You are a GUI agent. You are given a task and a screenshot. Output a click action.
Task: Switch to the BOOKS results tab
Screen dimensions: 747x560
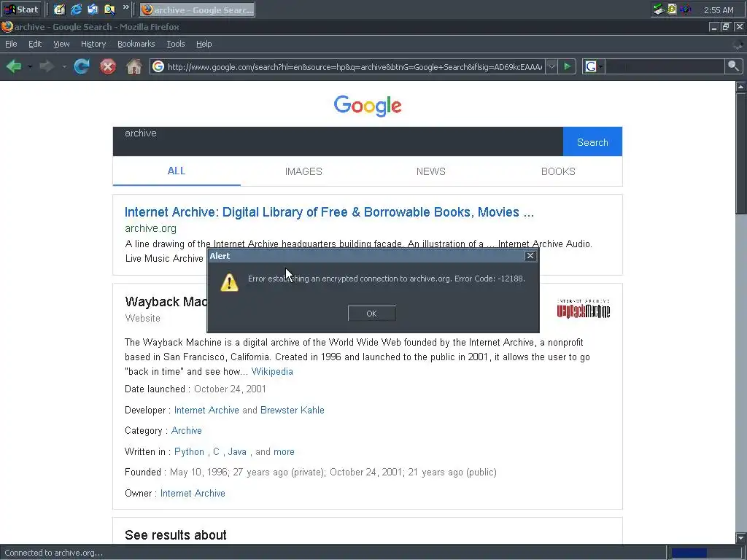558,171
